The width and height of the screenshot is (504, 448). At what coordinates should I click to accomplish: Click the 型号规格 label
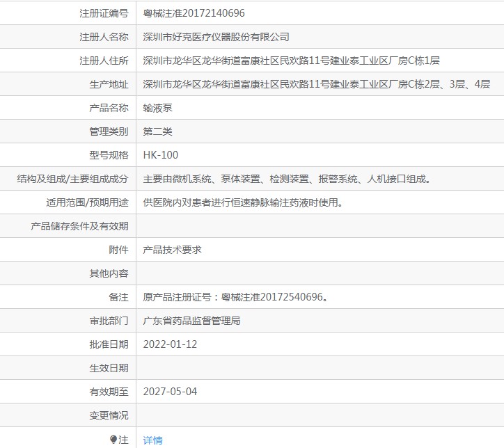109,155
